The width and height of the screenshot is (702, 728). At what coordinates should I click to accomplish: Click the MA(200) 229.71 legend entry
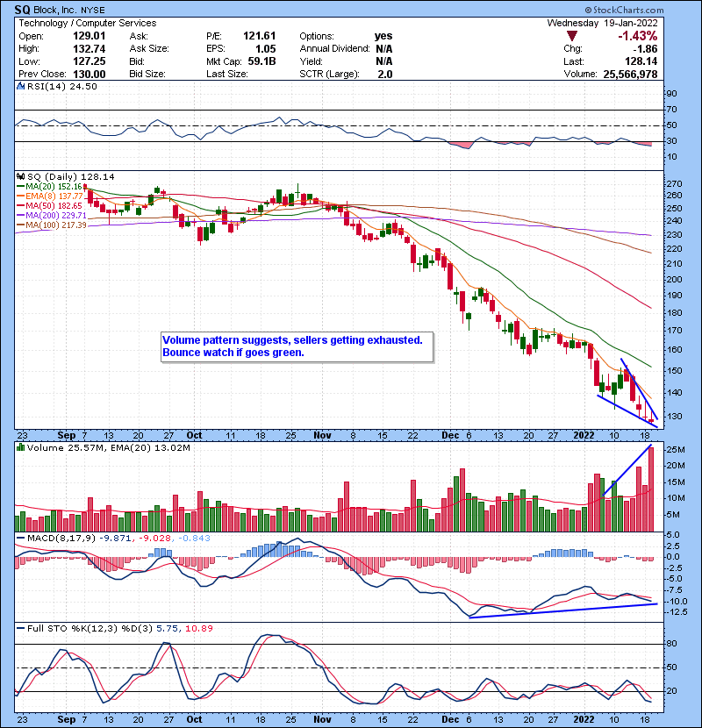coord(52,216)
